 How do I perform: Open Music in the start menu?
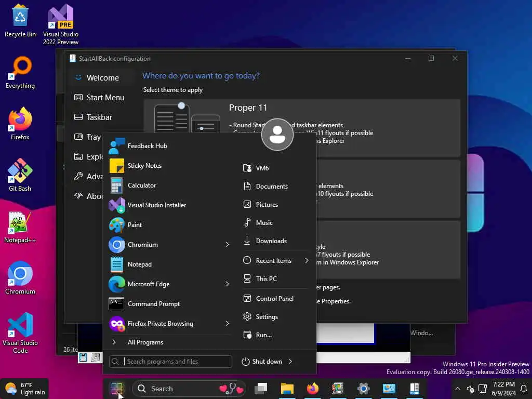coord(275,222)
